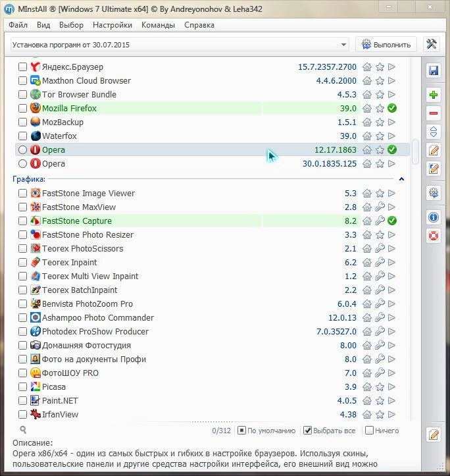
Task: Check the Teorex BatchInpaint checkbox
Action: [23, 290]
